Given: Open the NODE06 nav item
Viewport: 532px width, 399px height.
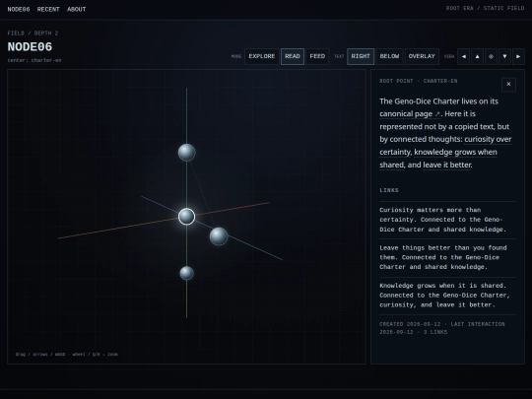Looking at the screenshot, I should (19, 10).
